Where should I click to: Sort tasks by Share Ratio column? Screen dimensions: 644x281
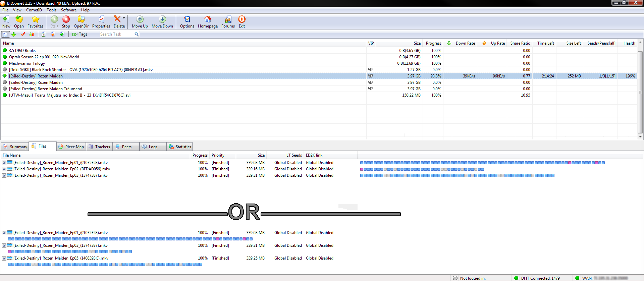point(520,43)
